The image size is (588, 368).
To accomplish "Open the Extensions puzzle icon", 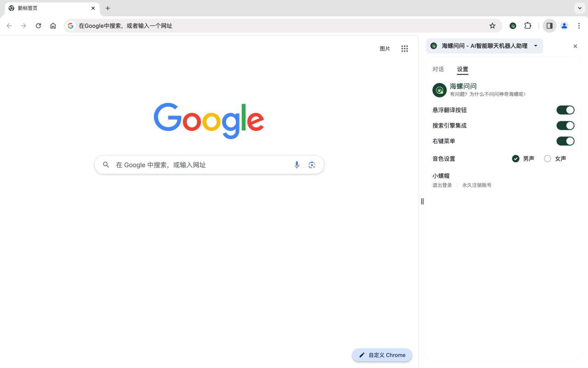I will point(528,26).
